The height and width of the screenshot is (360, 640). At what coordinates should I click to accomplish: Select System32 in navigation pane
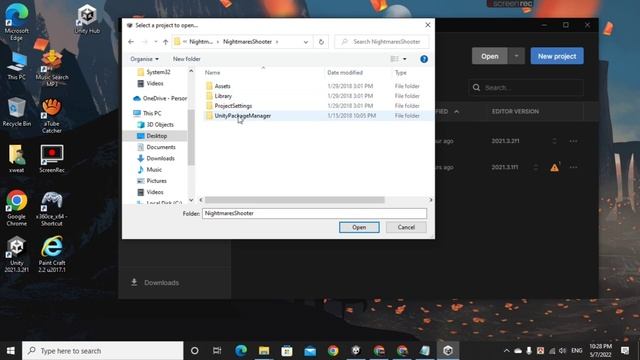click(x=158, y=72)
